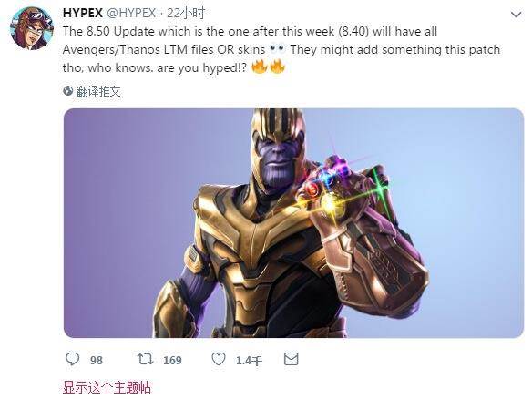Click the fire emojis after hyped

coord(268,67)
